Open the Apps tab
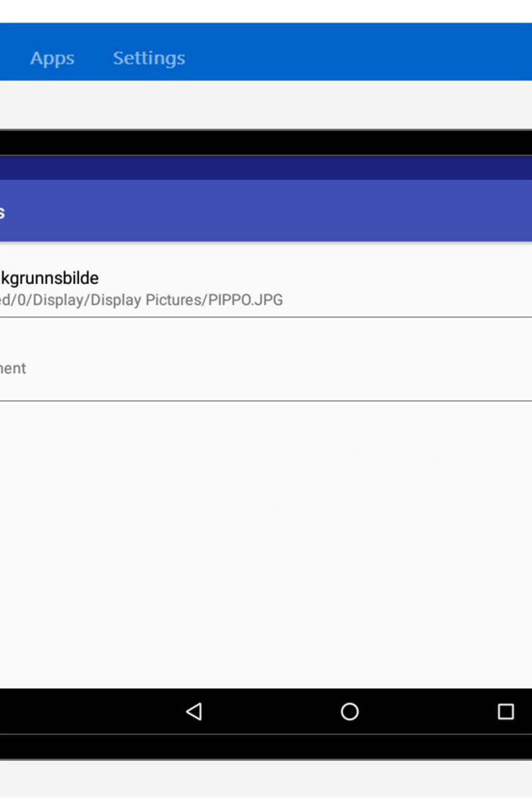Screen dimensions: 532x798 coord(52,58)
